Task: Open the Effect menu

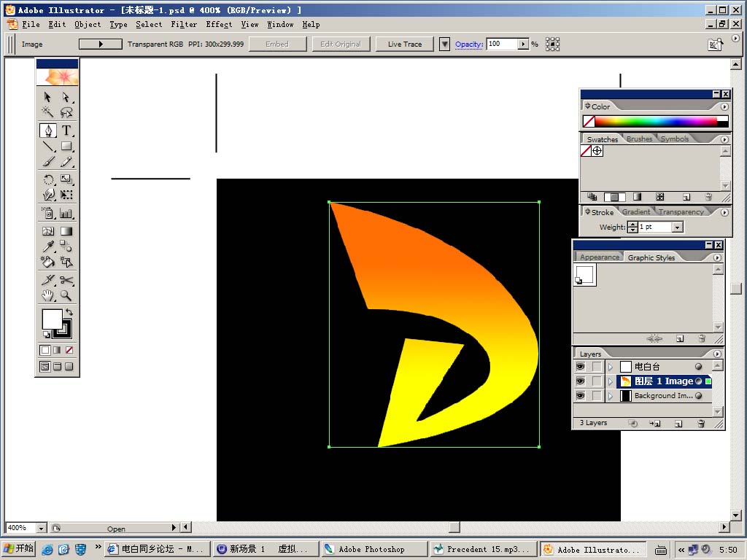Action: pos(219,24)
